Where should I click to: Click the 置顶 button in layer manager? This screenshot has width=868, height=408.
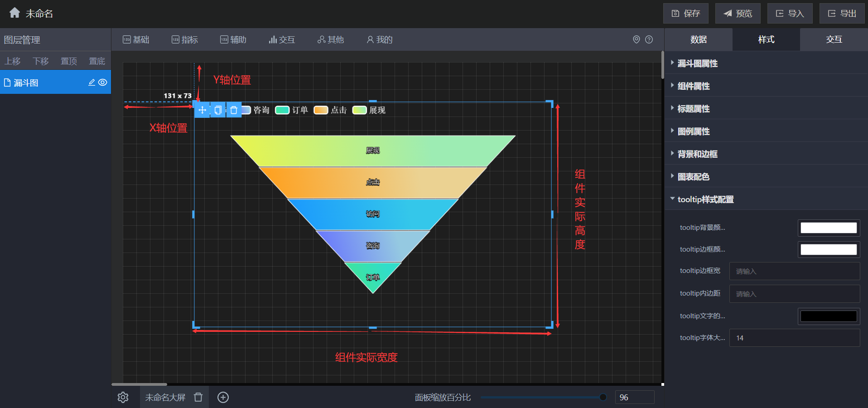coord(68,61)
